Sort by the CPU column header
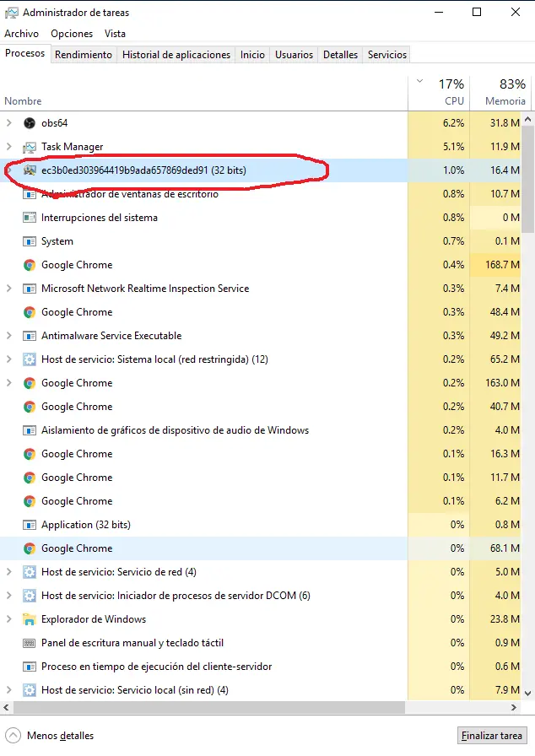 [439, 93]
